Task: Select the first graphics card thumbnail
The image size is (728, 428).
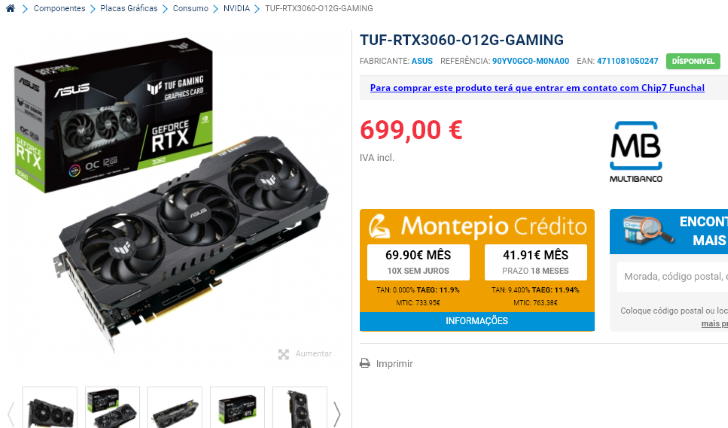Action: coord(50,408)
